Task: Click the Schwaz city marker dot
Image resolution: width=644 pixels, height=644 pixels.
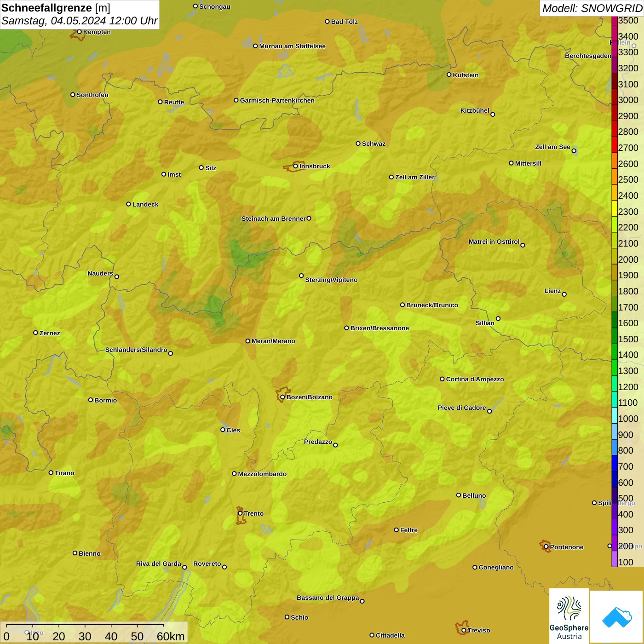Action: click(x=358, y=143)
